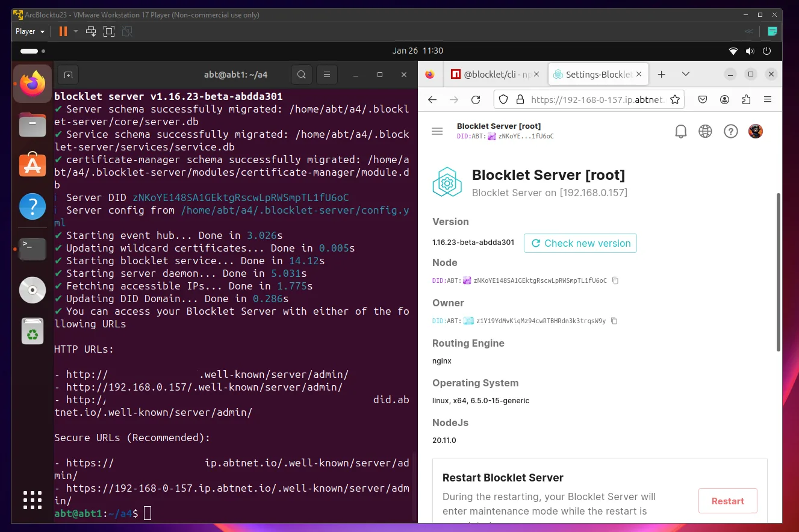Click the terminal search icon
This screenshot has width=799, height=532.
pyautogui.click(x=302, y=75)
